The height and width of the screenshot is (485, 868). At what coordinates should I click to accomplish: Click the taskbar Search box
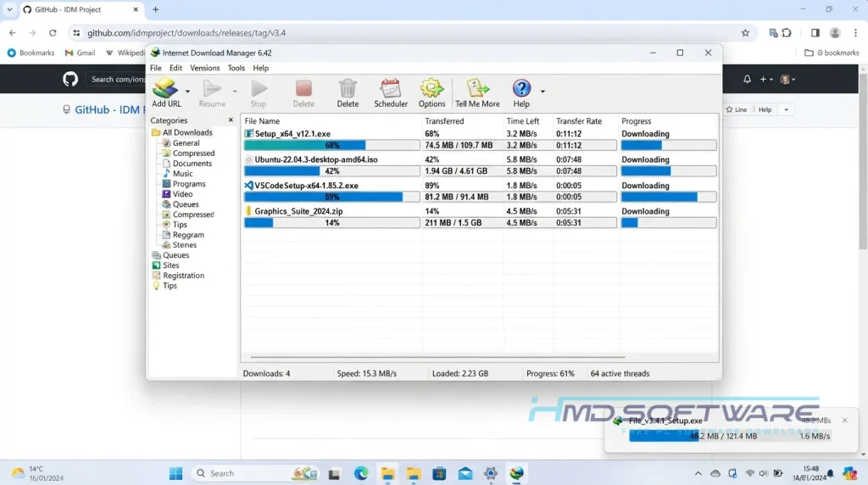click(256, 473)
